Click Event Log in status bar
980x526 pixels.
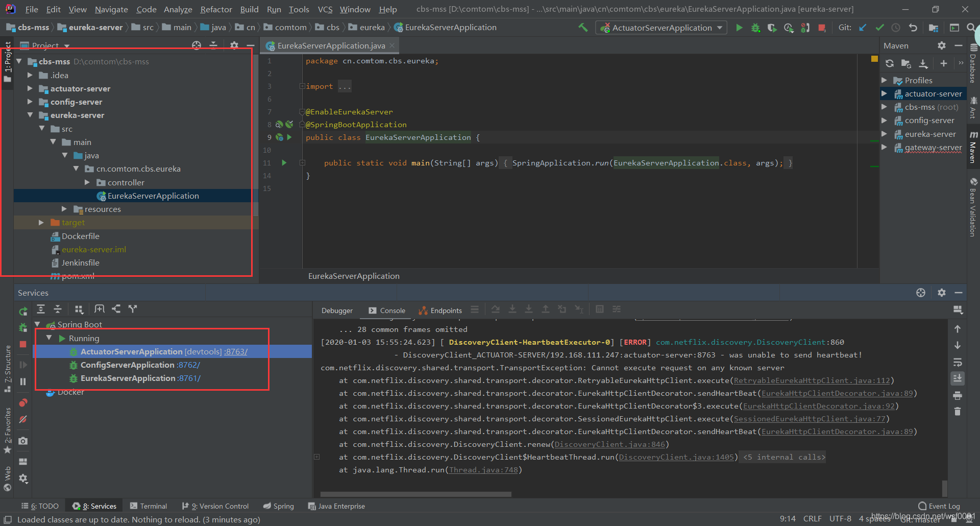pos(939,506)
